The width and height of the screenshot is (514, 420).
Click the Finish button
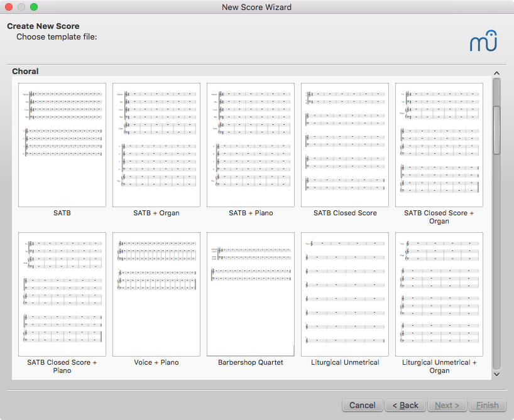pyautogui.click(x=488, y=406)
